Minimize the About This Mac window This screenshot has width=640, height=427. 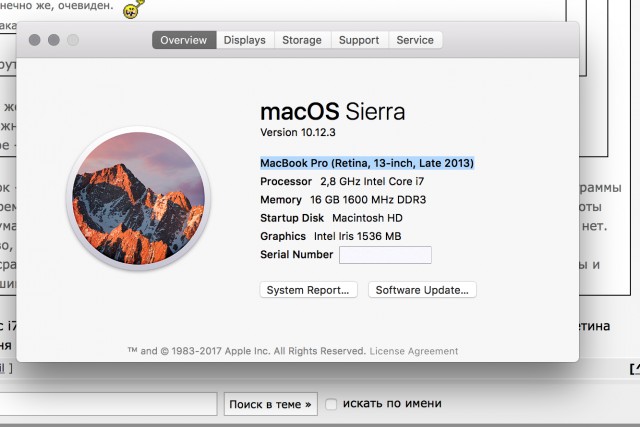(x=54, y=40)
